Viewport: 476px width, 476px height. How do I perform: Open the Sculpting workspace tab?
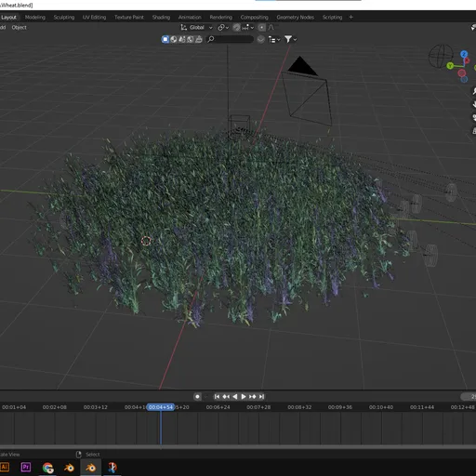64,18
